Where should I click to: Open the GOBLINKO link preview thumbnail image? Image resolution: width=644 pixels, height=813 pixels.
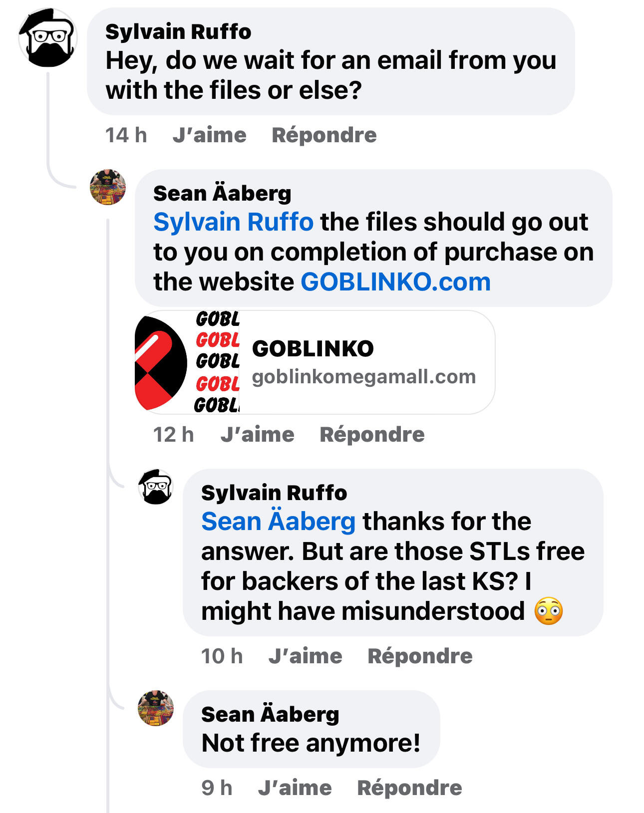pyautogui.click(x=187, y=362)
